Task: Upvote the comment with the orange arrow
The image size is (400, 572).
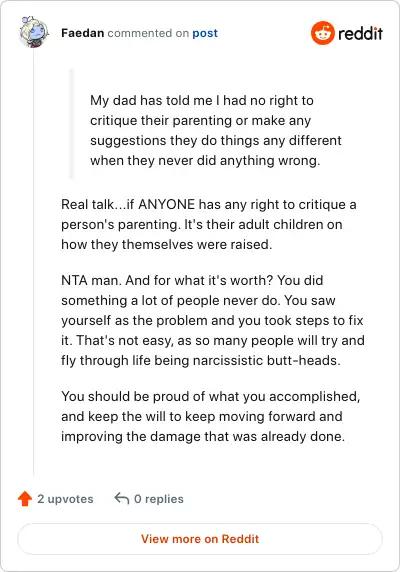Action: click(x=25, y=499)
